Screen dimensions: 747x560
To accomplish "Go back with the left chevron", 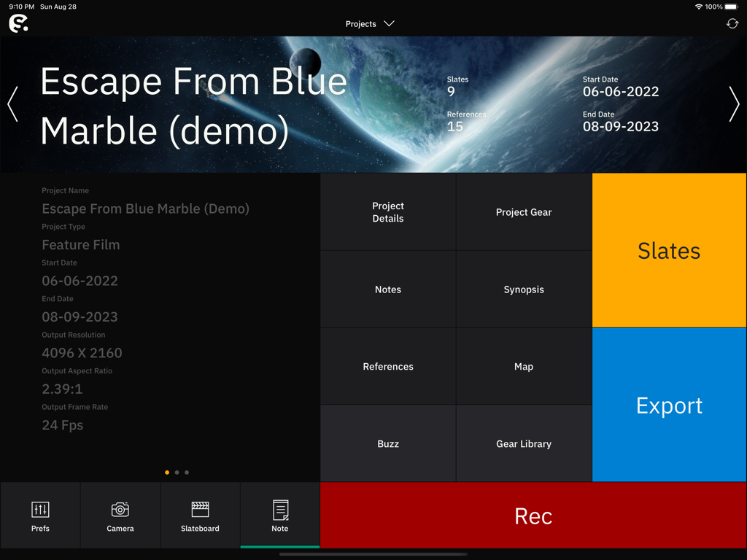I will click(x=12, y=104).
